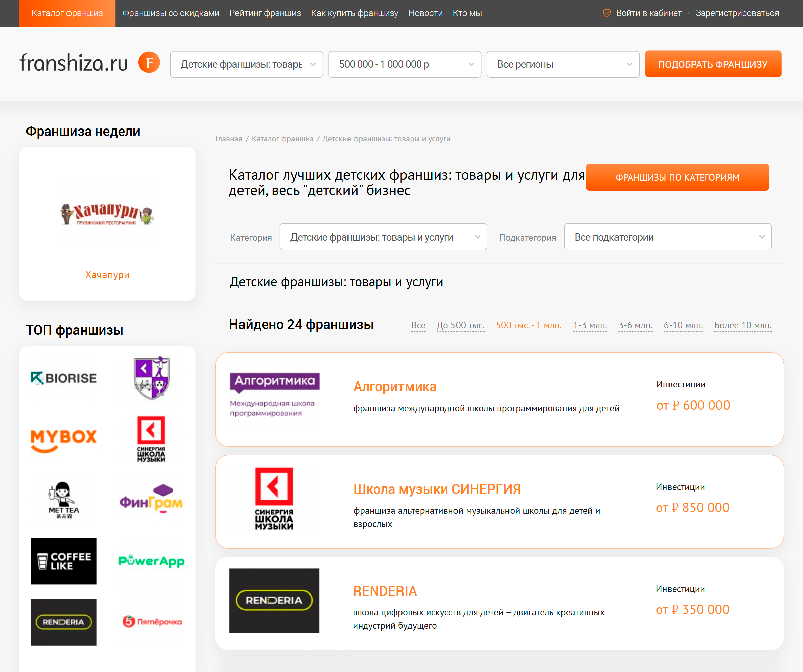Image resolution: width=803 pixels, height=672 pixels.
Task: Click the orange F logo badge
Action: [149, 62]
